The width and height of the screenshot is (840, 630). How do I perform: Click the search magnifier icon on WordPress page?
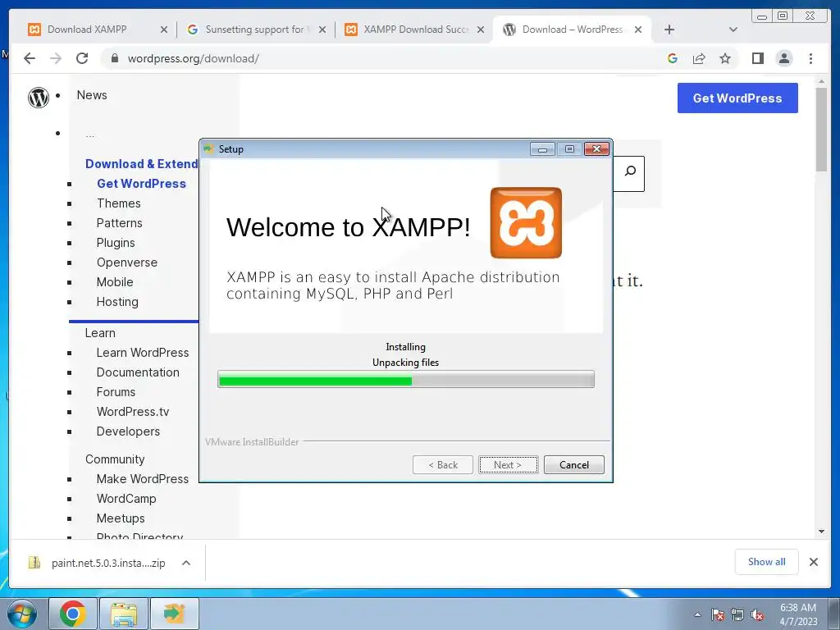630,171
